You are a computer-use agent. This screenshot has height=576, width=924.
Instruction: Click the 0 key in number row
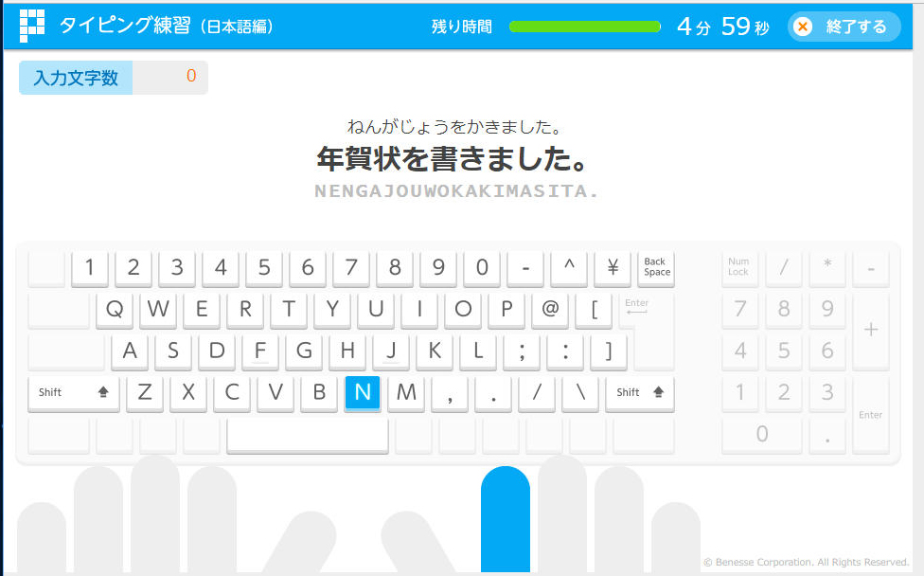point(482,268)
